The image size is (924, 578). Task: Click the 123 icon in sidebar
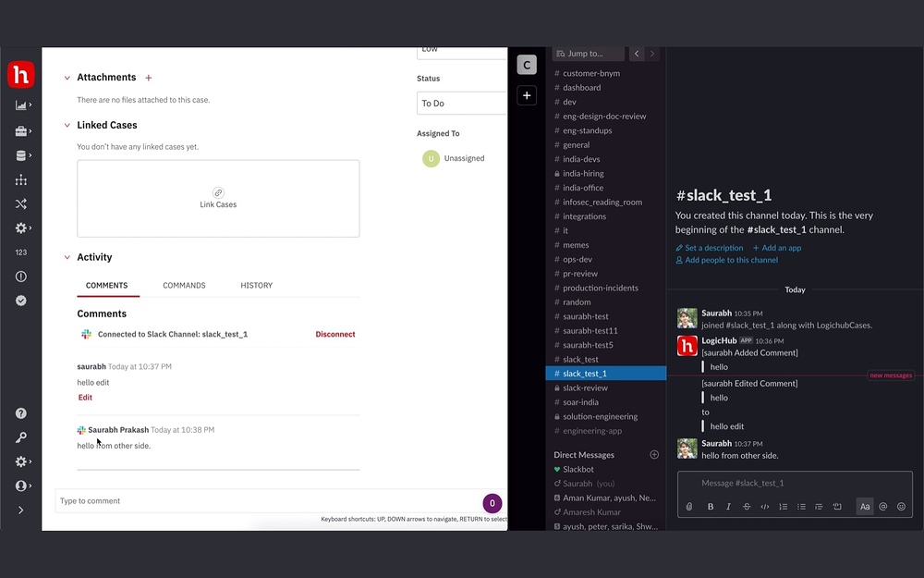click(20, 252)
